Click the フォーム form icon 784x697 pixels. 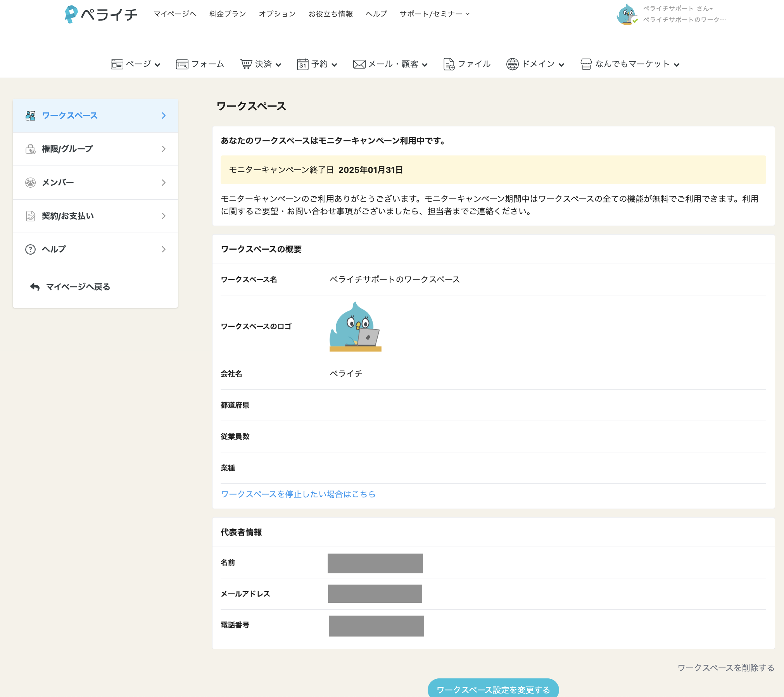182,64
